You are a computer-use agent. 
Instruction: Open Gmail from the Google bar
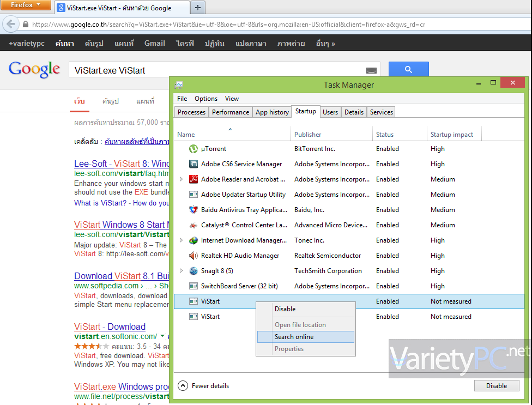[155, 44]
